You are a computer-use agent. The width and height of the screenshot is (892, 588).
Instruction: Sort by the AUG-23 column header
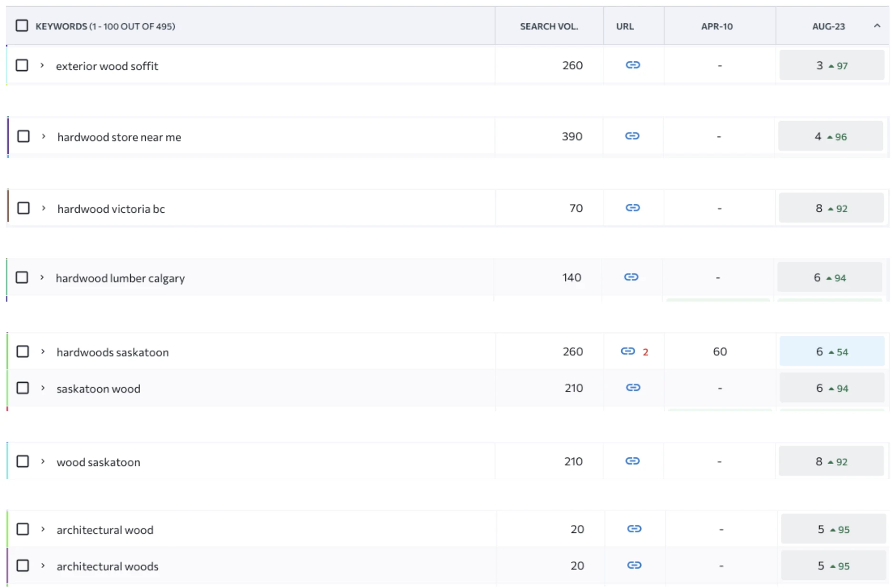point(828,27)
